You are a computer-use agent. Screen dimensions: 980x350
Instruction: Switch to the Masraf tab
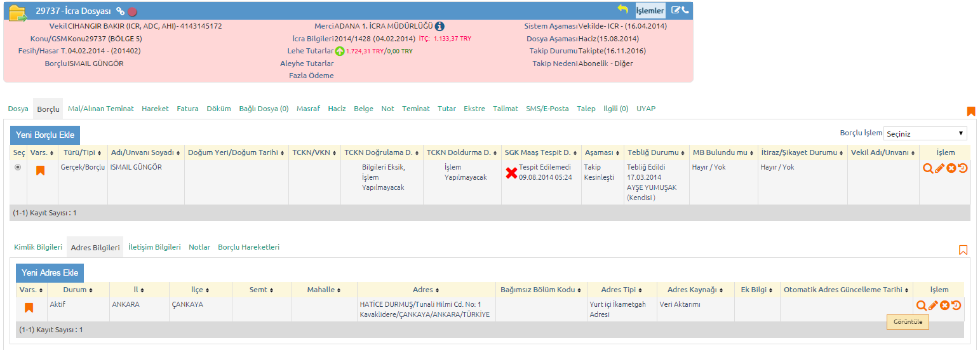click(x=308, y=109)
